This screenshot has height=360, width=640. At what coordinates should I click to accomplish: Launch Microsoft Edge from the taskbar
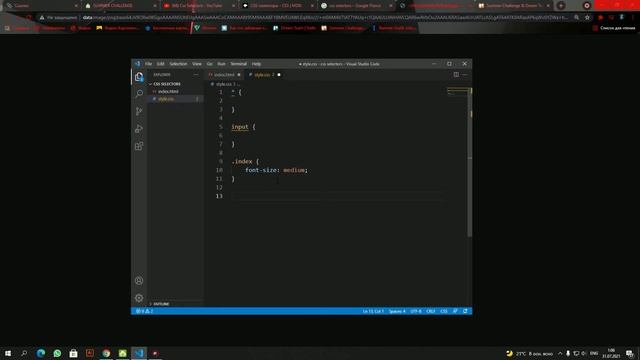coord(41,353)
